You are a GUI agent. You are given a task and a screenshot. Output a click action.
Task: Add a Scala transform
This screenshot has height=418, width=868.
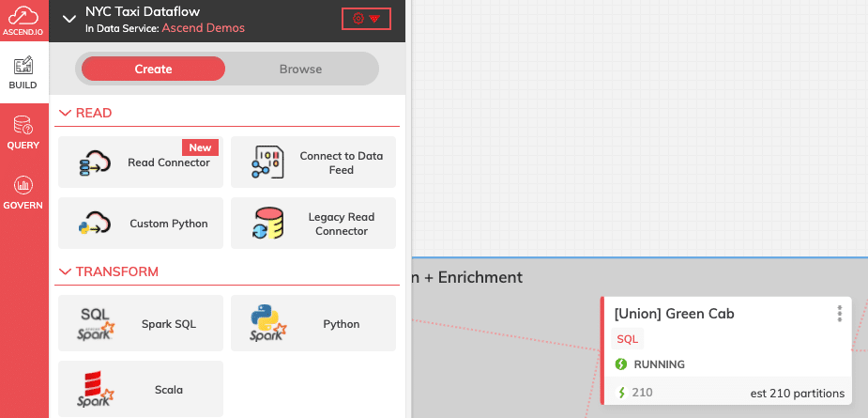pos(141,389)
